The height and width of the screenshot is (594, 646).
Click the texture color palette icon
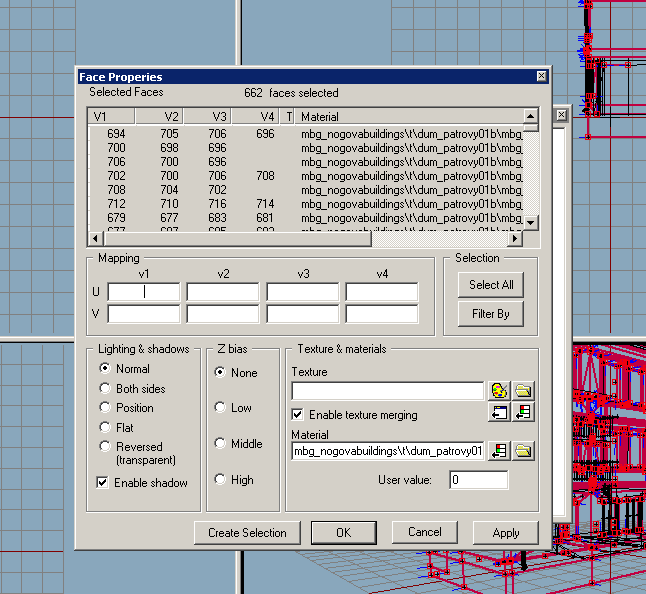499,391
